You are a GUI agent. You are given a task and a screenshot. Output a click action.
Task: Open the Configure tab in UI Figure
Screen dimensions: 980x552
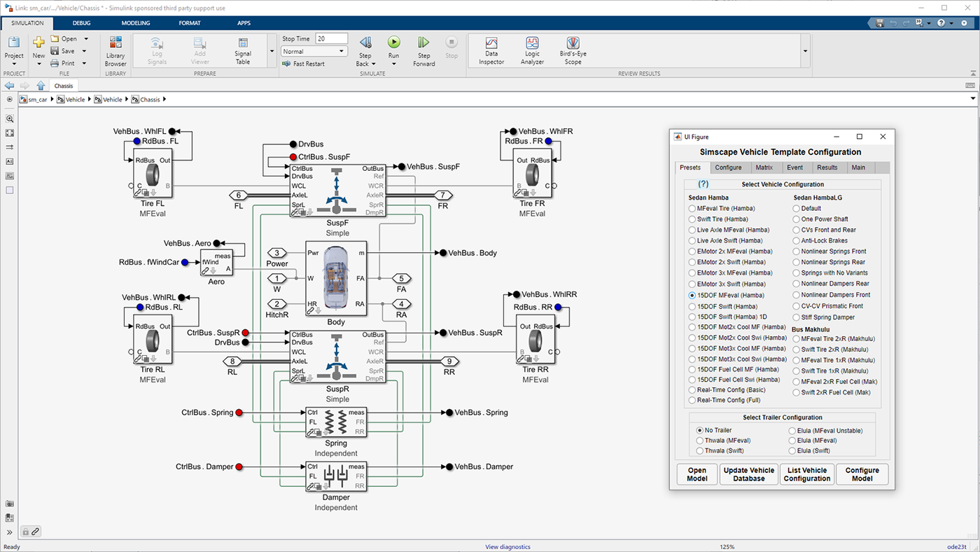pyautogui.click(x=728, y=167)
